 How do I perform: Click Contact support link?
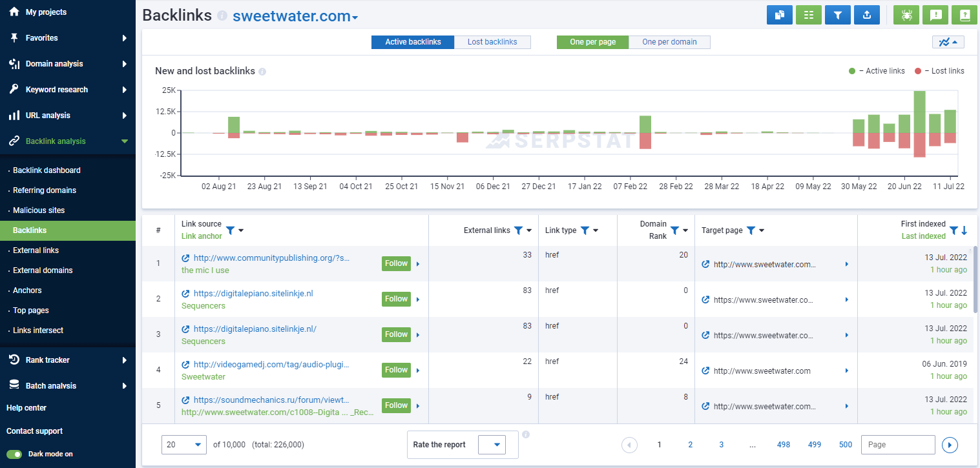(x=35, y=431)
